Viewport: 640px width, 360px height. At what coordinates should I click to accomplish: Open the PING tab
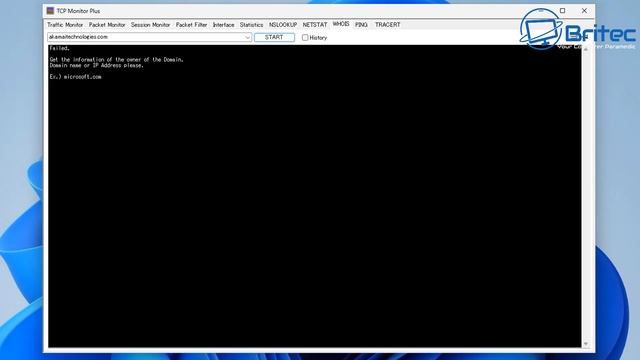coord(361,25)
